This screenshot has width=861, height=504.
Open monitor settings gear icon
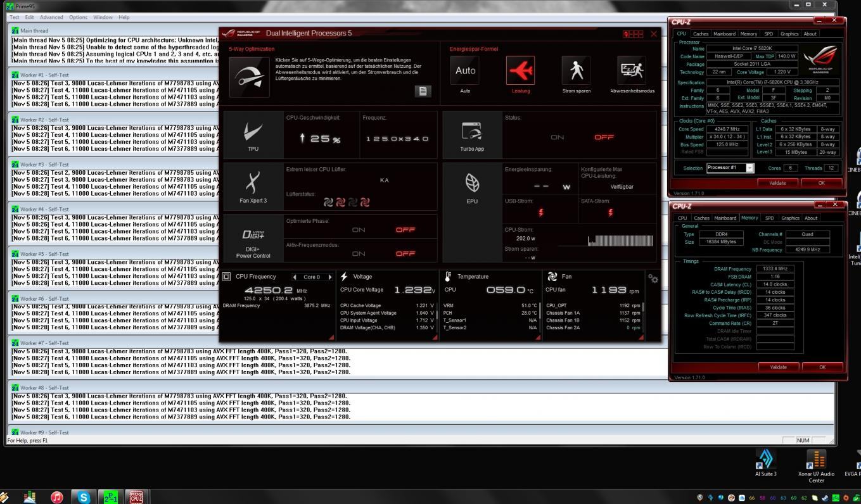[653, 279]
